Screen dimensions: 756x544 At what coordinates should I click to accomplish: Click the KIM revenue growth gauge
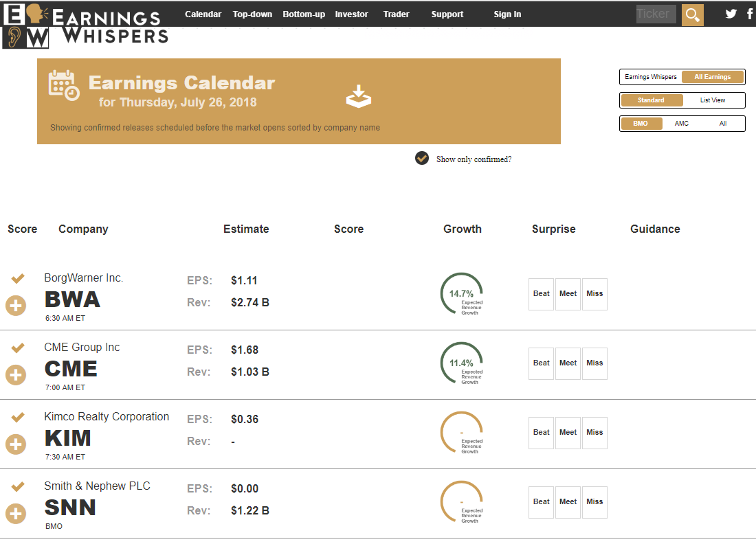tap(461, 433)
